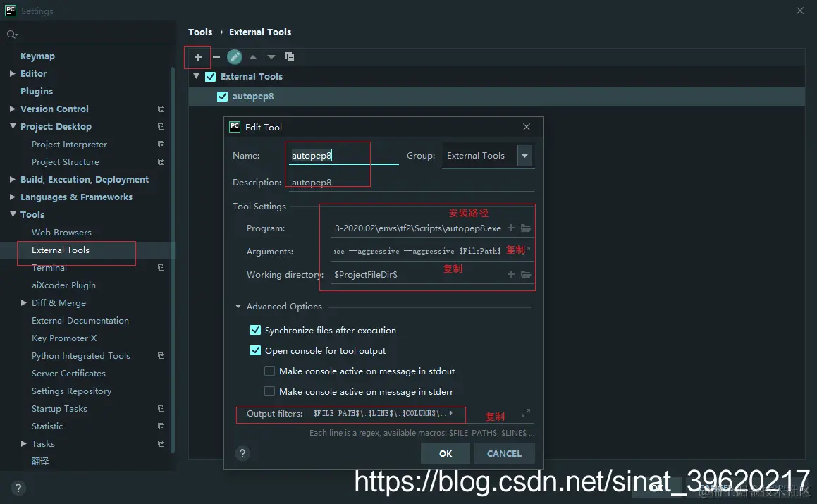Screen dimensions: 817x504
Task: Copy selected tool with copy icon
Action: [290, 57]
